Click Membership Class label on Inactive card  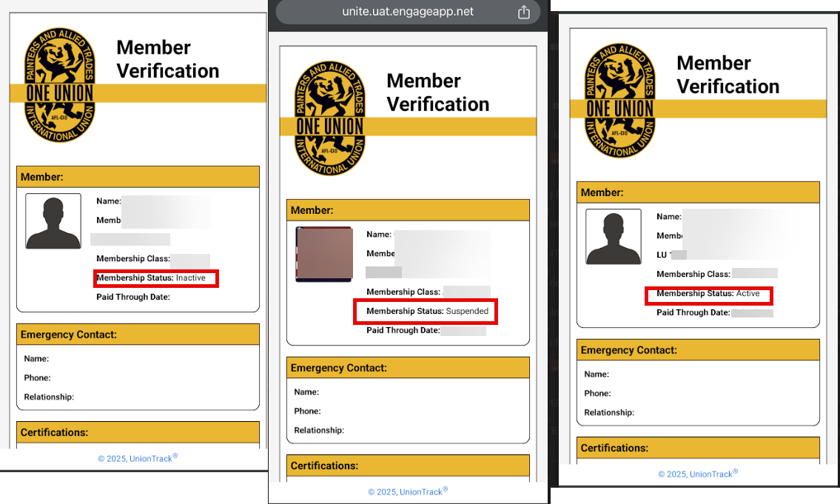pos(133,259)
